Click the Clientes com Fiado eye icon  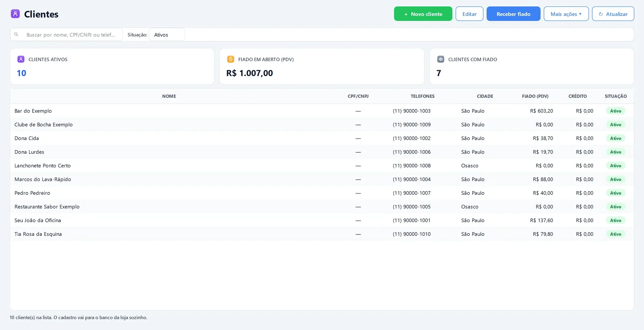point(441,59)
